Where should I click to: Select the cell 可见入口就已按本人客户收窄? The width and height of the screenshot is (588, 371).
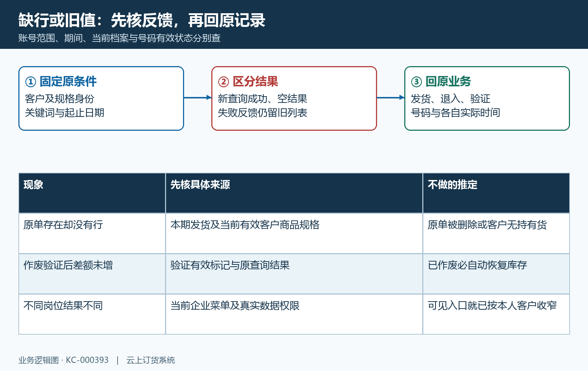[x=496, y=314]
